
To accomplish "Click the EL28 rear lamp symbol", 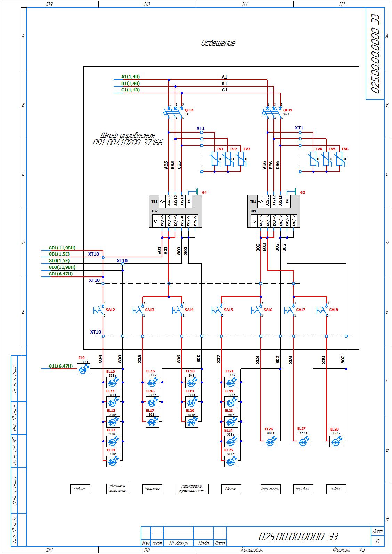I will (x=336, y=442).
